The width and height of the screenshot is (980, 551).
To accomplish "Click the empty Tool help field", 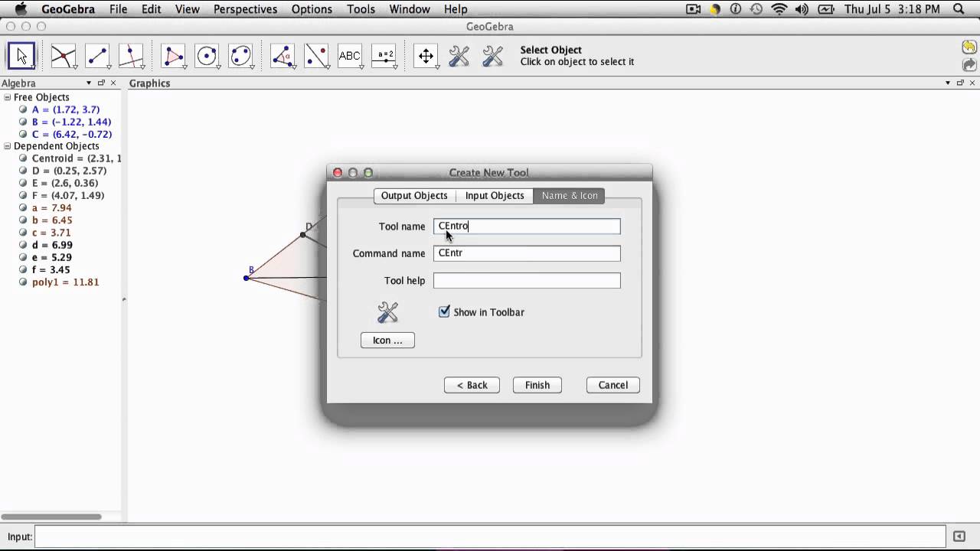I will [x=527, y=281].
